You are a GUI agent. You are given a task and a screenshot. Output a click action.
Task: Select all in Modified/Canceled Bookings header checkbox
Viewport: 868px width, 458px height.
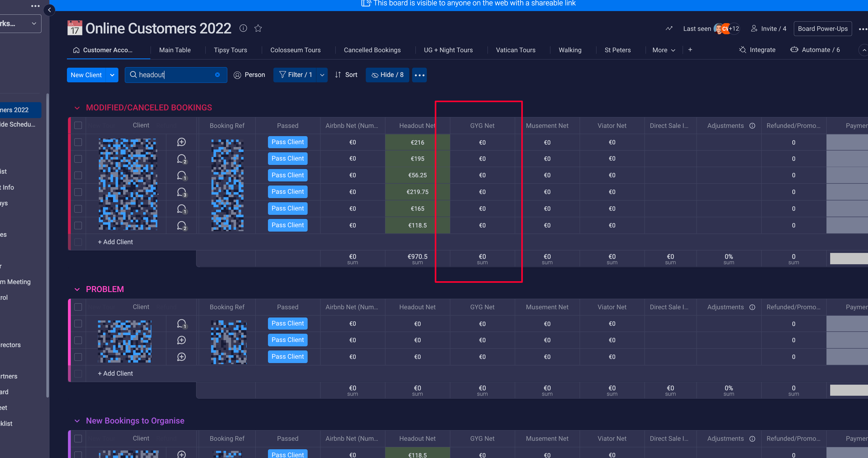(78, 126)
